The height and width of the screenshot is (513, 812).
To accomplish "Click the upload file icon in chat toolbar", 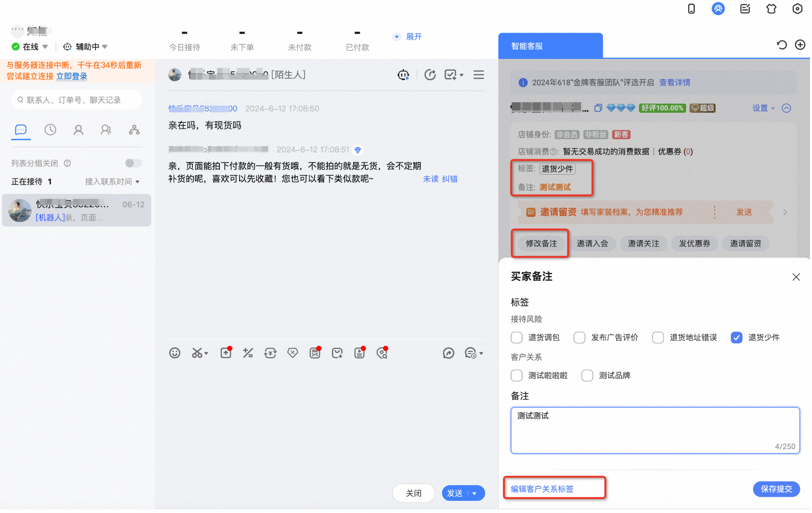I will tap(226, 353).
